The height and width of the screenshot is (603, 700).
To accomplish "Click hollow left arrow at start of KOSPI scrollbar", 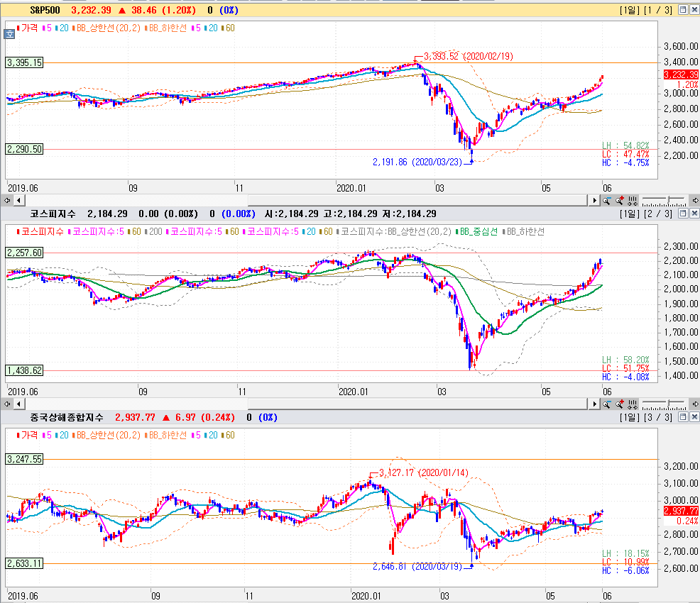I will [6, 404].
